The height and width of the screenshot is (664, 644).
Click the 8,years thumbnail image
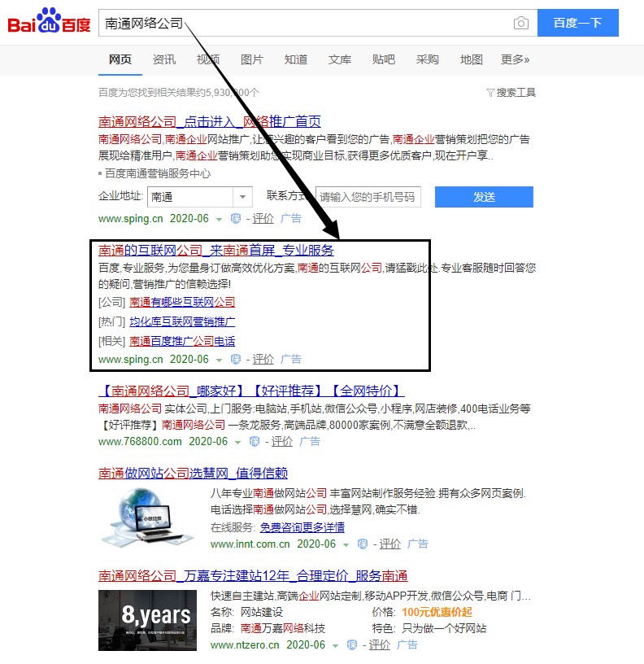tap(147, 620)
